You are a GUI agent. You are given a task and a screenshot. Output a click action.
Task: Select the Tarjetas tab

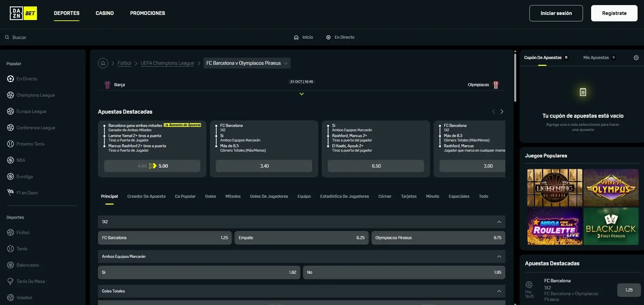point(409,196)
